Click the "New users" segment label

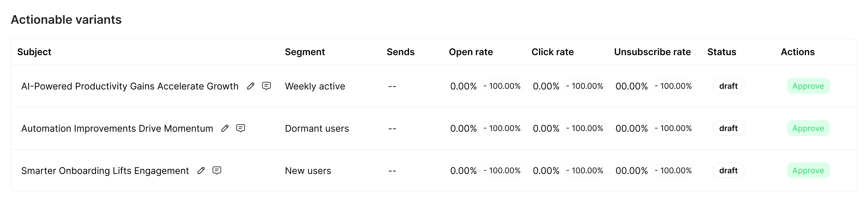click(x=308, y=171)
